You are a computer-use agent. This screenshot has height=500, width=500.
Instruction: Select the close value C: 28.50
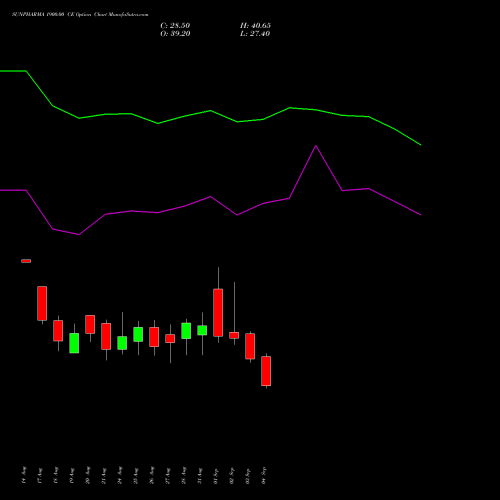click(175, 26)
